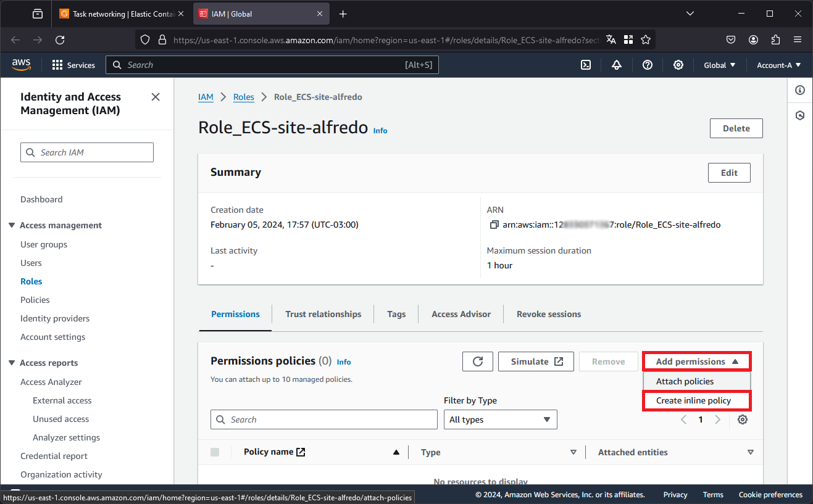Screen dimensions: 813x504
Task: Switch to the Tags tab
Action: (x=396, y=314)
